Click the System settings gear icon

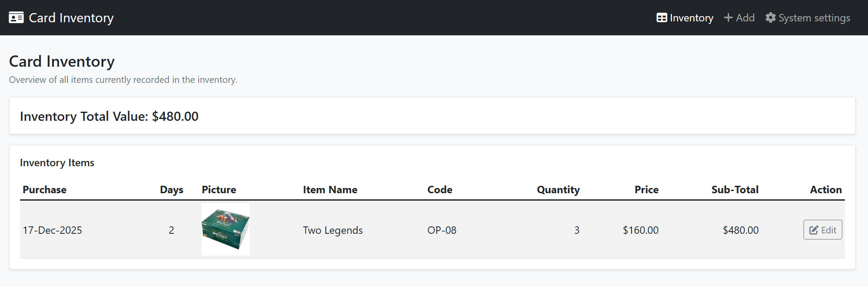(x=770, y=18)
